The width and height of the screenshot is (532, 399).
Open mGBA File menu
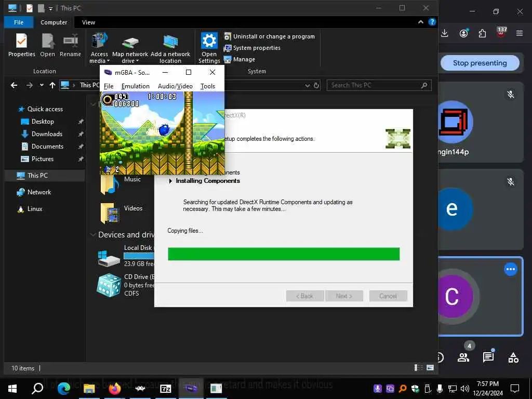pyautogui.click(x=109, y=86)
